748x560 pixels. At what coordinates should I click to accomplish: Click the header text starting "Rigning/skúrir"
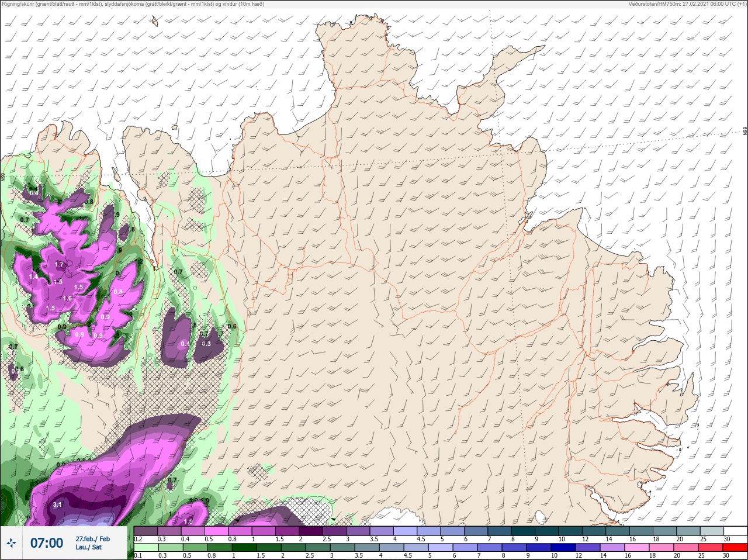(x=133, y=4)
